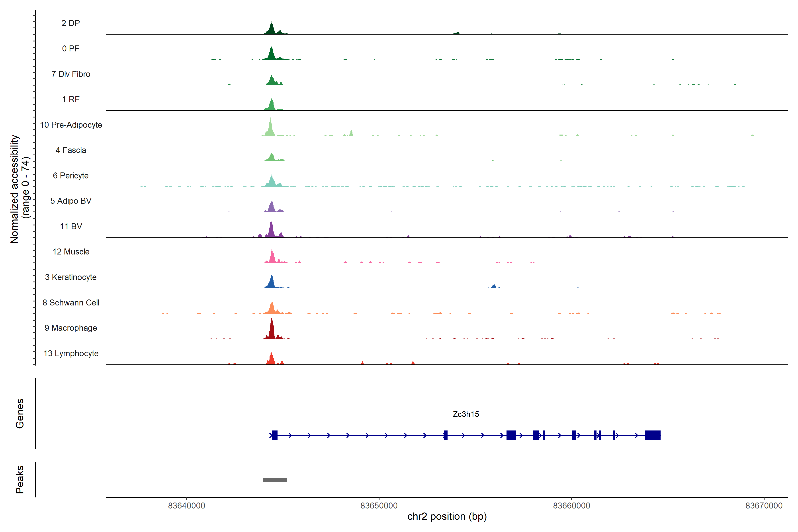
Task: Select the 12 Muscle track label
Action: pyautogui.click(x=70, y=252)
